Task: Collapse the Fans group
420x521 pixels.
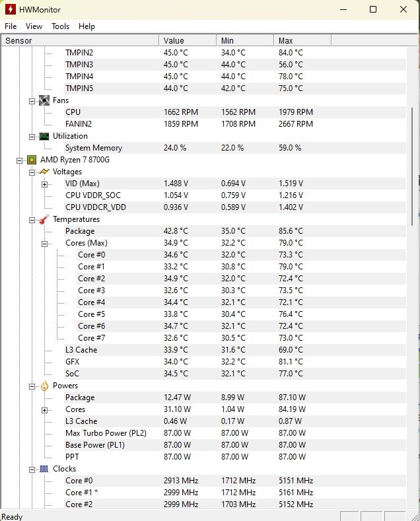Action: click(32, 101)
